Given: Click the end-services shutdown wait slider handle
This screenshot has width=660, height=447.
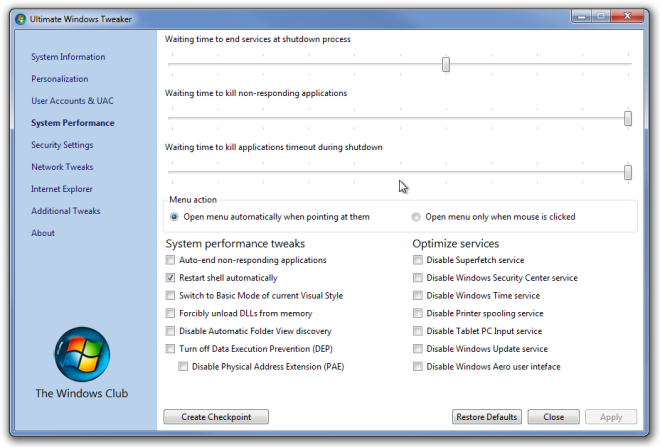Looking at the screenshot, I should (446, 64).
